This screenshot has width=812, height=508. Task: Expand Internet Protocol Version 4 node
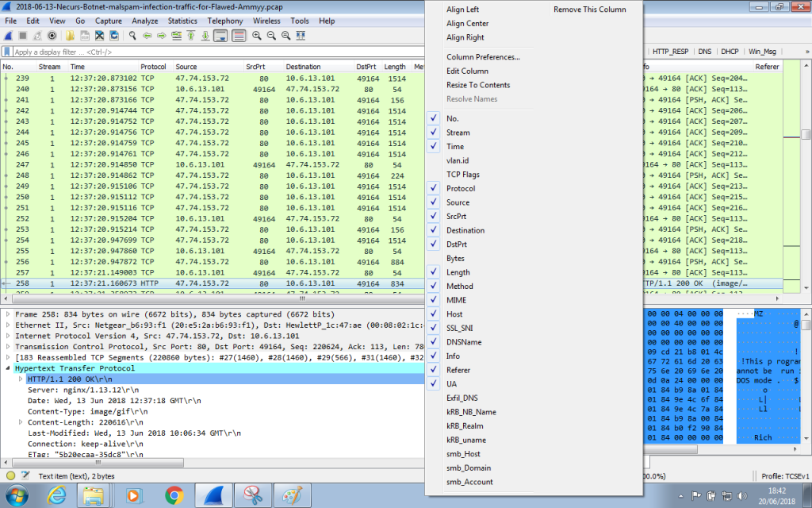pos(8,336)
